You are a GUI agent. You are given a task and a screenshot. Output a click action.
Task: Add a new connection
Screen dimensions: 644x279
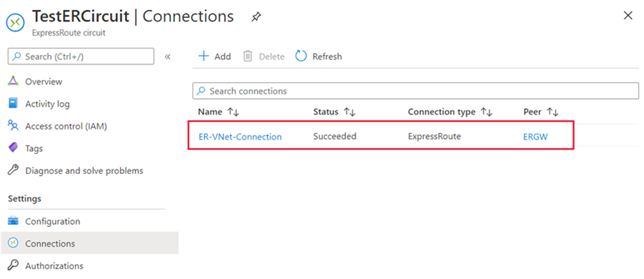(x=215, y=57)
